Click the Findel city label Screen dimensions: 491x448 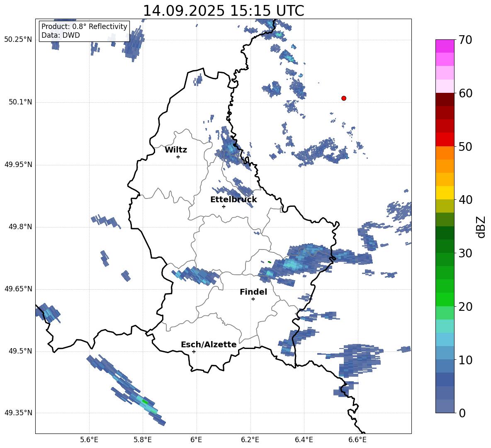click(x=253, y=292)
